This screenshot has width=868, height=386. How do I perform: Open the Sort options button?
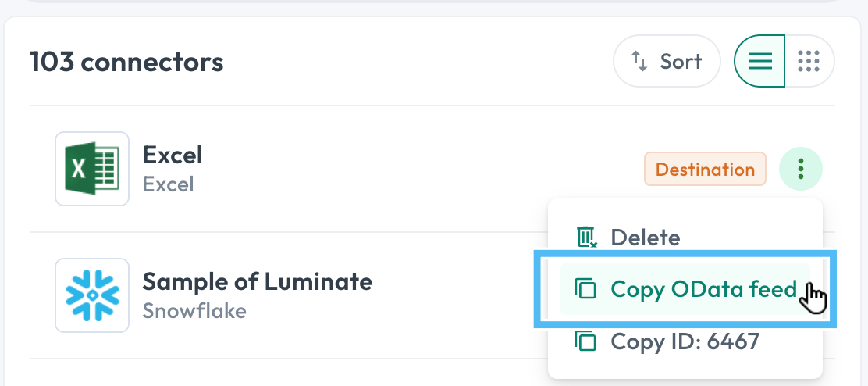(667, 61)
